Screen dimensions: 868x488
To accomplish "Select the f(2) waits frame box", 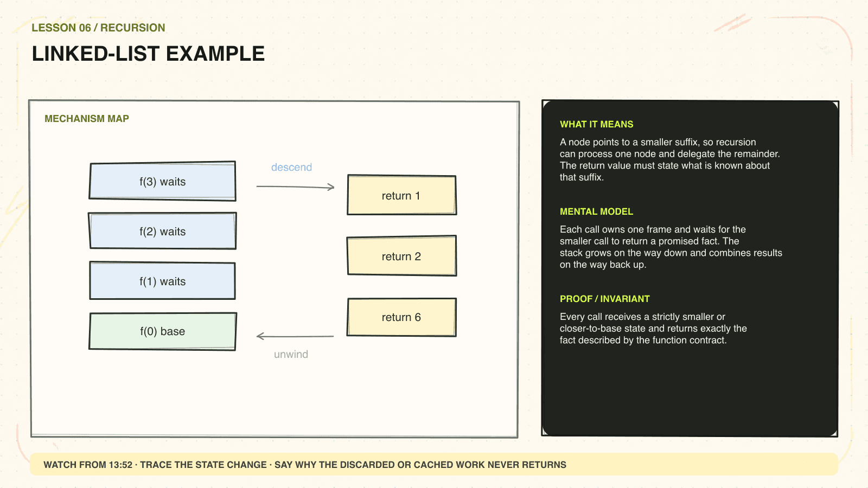I will [163, 231].
